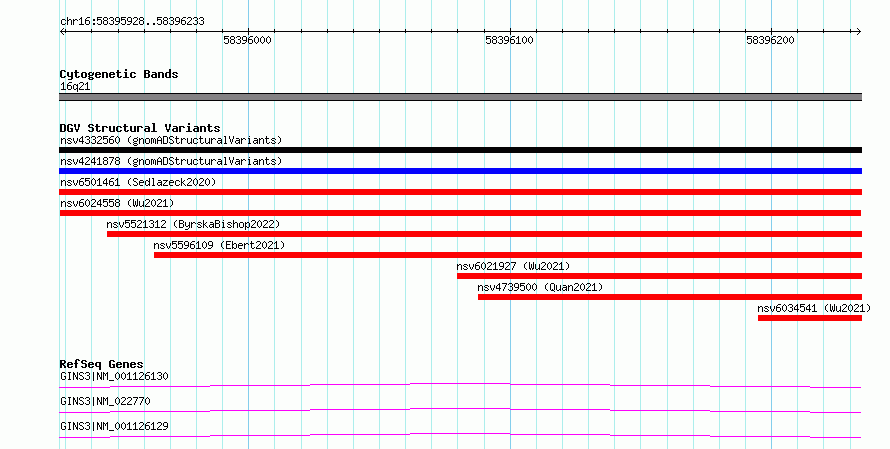This screenshot has height=449, width=890.
Task: Open gene label GINS3|NM_001126129
Action: point(114,426)
